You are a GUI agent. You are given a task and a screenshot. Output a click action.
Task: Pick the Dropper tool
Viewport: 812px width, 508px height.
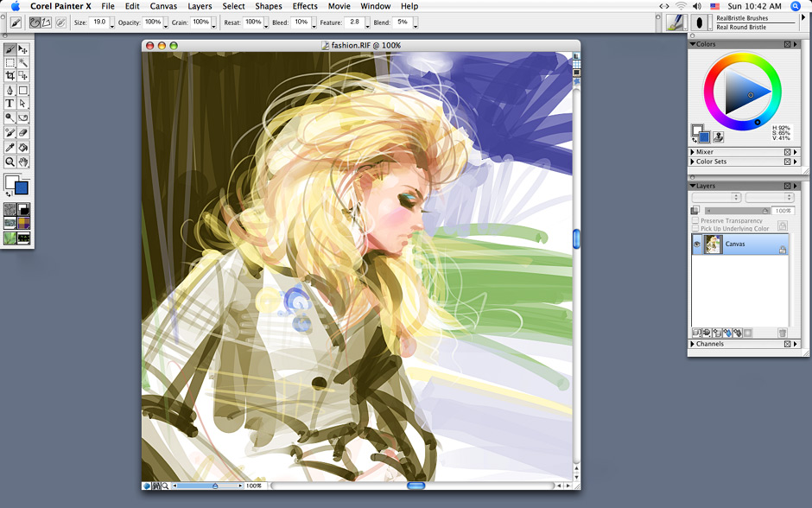click(10, 148)
